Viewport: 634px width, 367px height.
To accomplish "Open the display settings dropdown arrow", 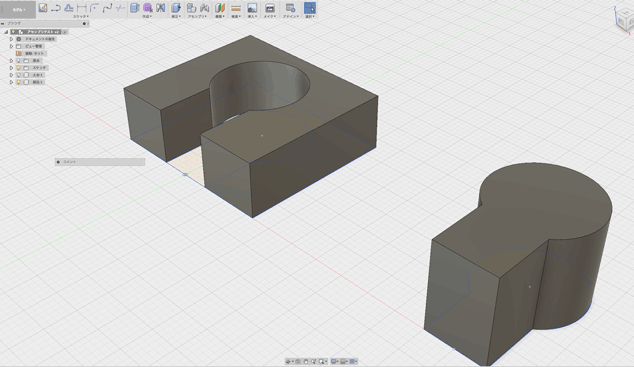I will (338, 361).
